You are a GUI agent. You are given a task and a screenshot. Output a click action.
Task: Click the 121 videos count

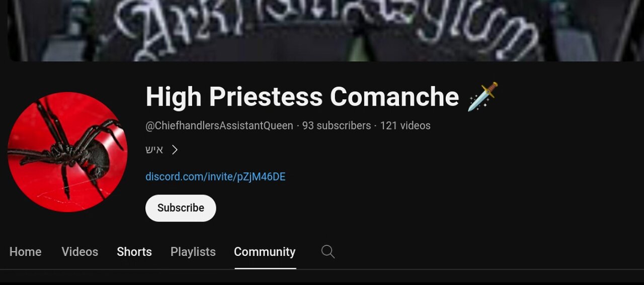[x=406, y=126]
